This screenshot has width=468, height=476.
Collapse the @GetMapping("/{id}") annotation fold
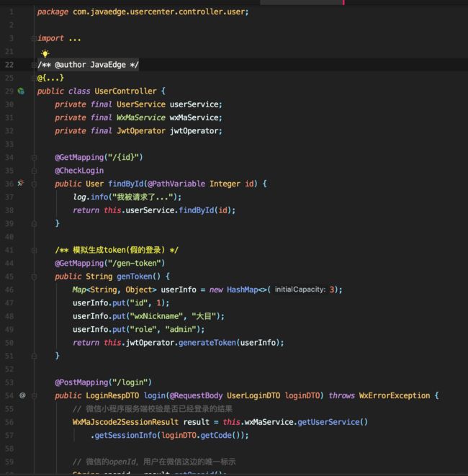pyautogui.click(x=34, y=157)
